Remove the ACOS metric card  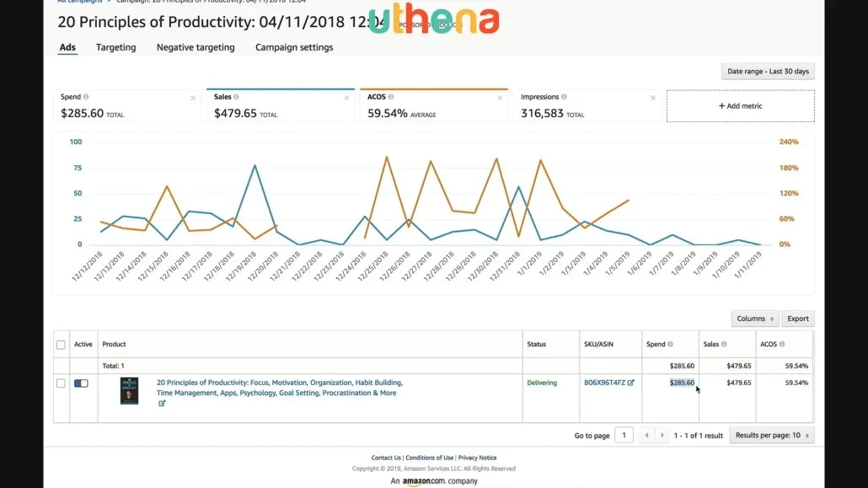[x=500, y=98]
